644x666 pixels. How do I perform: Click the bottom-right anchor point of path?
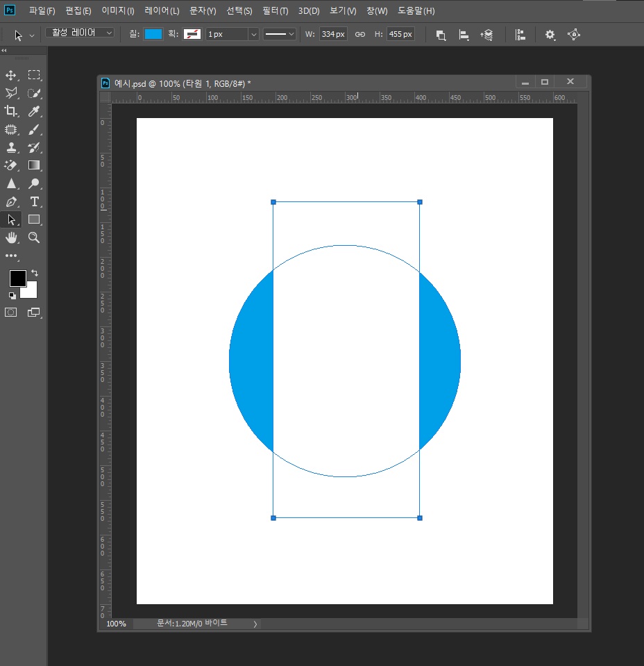point(420,518)
